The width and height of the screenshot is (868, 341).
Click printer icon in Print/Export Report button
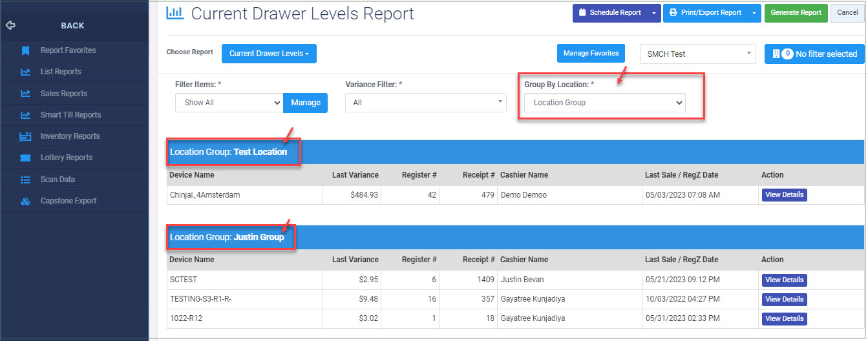(x=673, y=12)
